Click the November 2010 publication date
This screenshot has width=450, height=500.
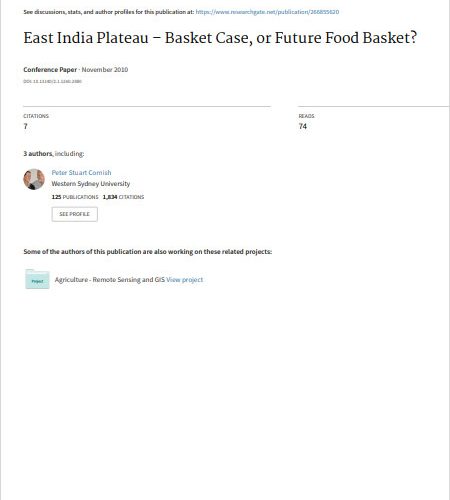[105, 70]
